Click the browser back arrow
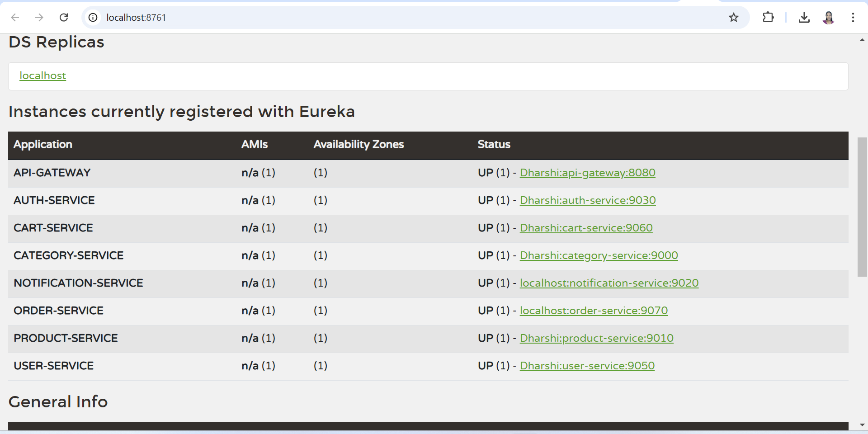 (15, 17)
